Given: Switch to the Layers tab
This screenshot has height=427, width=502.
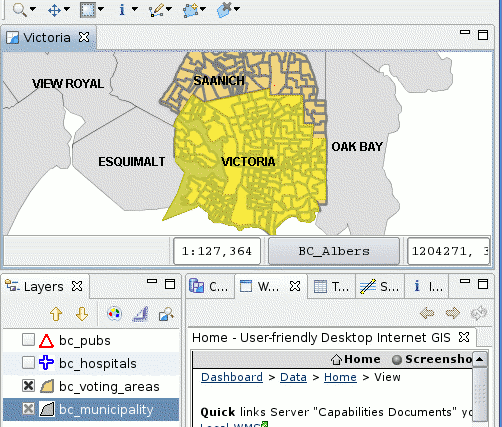Looking at the screenshot, I should [x=43, y=286].
